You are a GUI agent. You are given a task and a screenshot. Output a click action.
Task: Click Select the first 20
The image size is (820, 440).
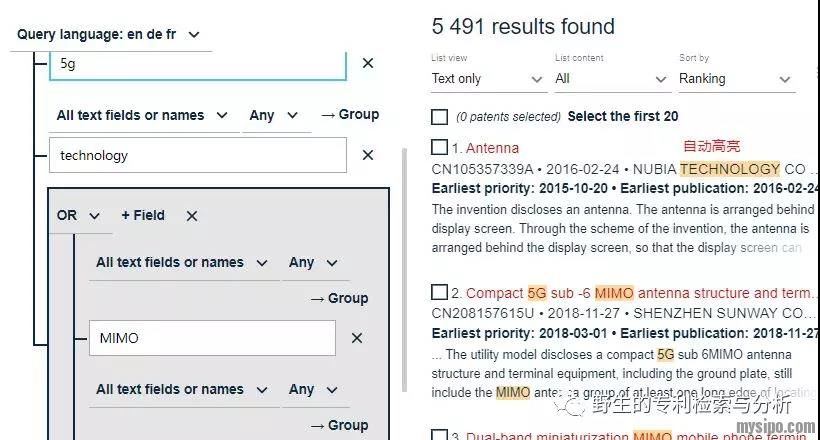[622, 116]
